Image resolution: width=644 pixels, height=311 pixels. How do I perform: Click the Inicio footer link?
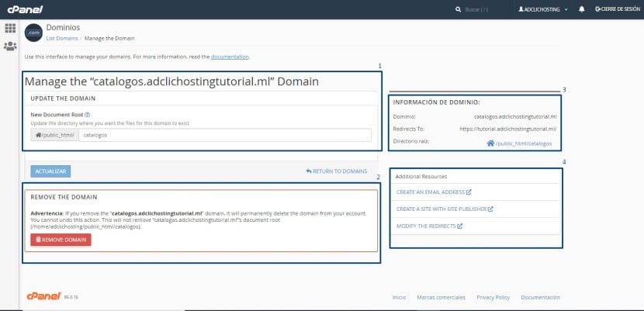(399, 298)
